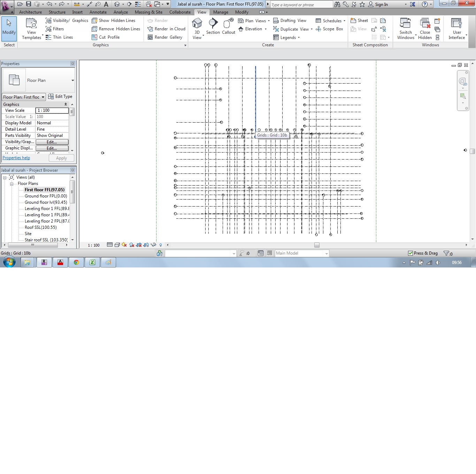Click the Edit Type button
This screenshot has height=474, width=476.
[60, 97]
